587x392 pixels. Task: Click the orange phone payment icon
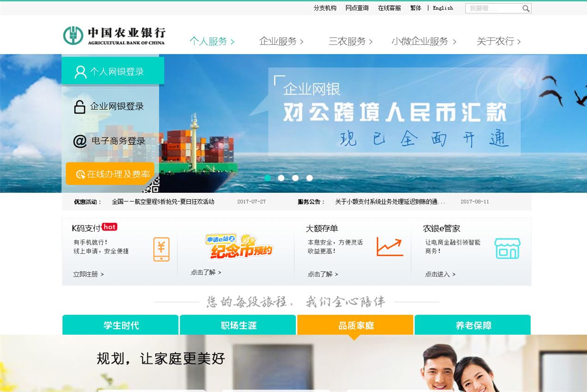tap(161, 249)
